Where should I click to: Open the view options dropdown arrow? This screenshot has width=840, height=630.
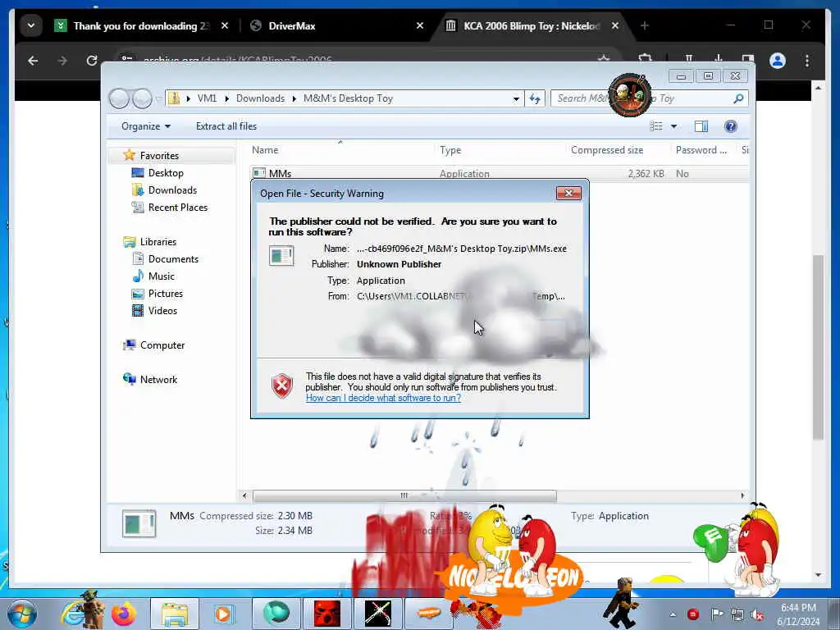coord(674,126)
